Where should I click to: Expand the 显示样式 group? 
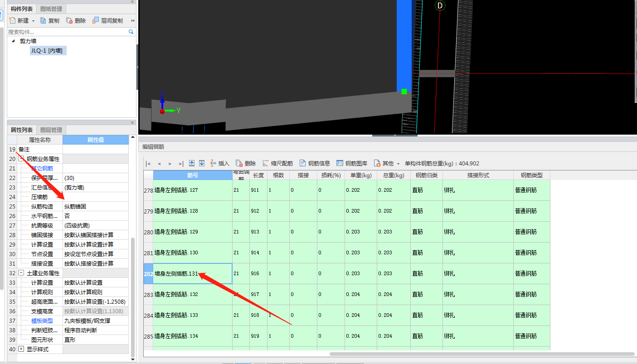(21, 349)
